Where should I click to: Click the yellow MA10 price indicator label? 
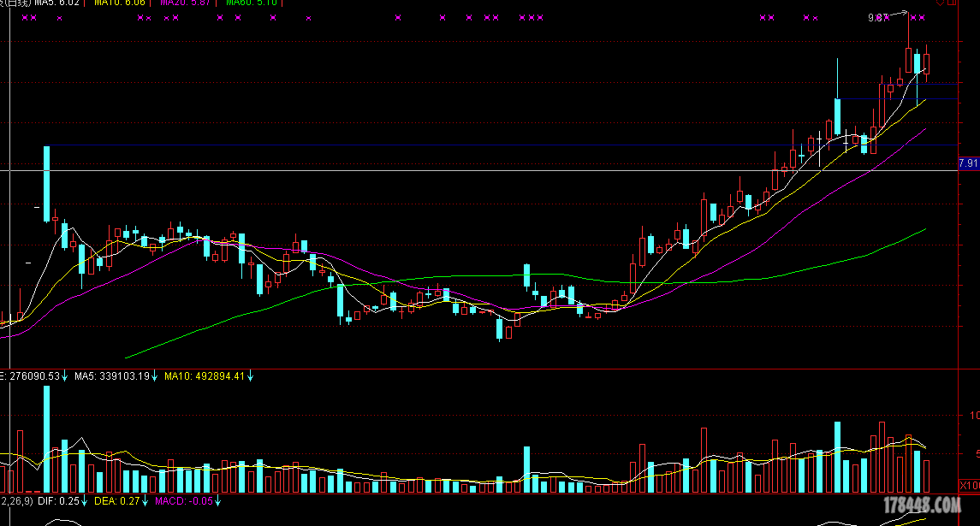click(121, 3)
